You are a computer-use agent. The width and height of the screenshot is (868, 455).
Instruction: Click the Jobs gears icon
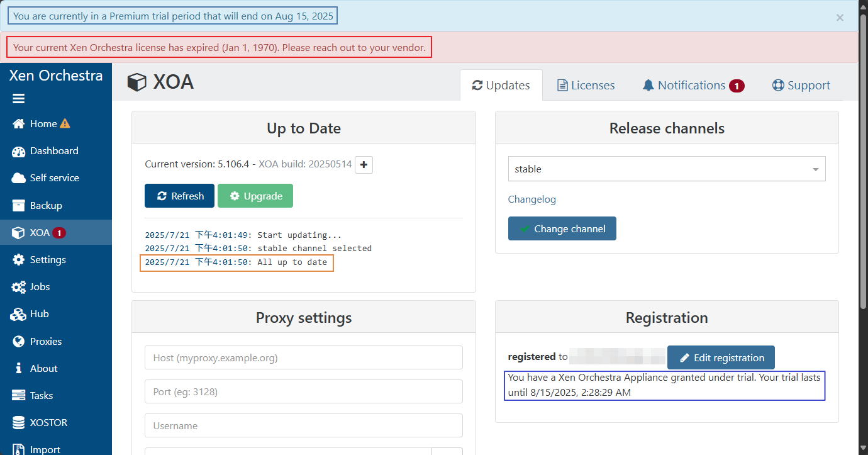[19, 287]
